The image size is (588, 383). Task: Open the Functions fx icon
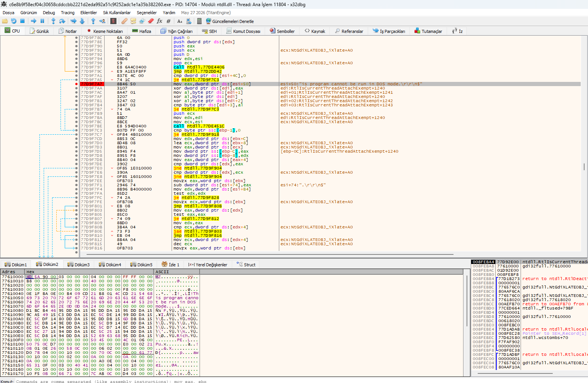pyautogui.click(x=160, y=21)
